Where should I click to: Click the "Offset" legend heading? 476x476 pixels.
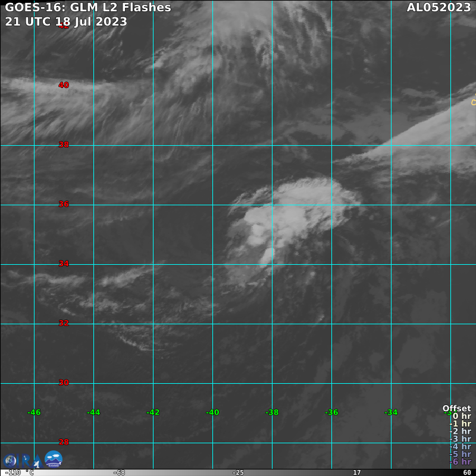[457, 408]
